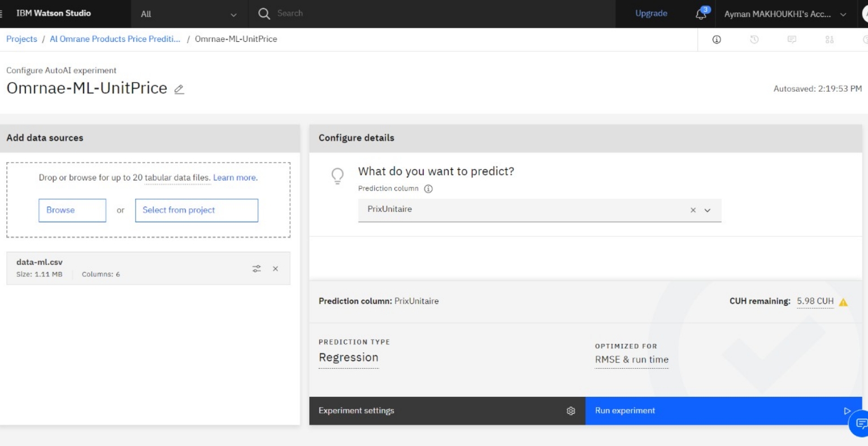Image resolution: width=868 pixels, height=446 pixels.
Task: Click Select from project button
Action: click(196, 210)
